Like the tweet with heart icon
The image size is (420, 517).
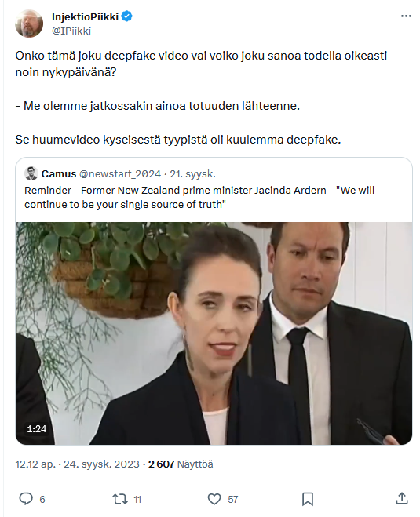(214, 499)
